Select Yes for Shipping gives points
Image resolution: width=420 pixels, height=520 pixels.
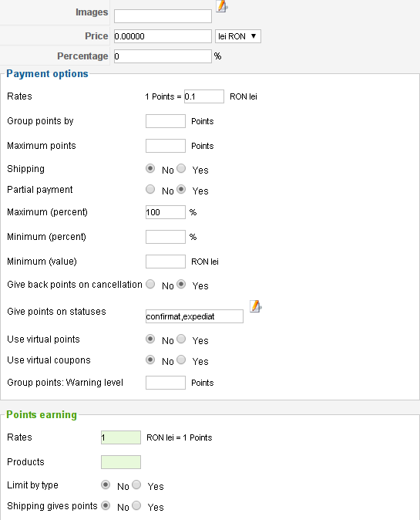[x=136, y=506]
